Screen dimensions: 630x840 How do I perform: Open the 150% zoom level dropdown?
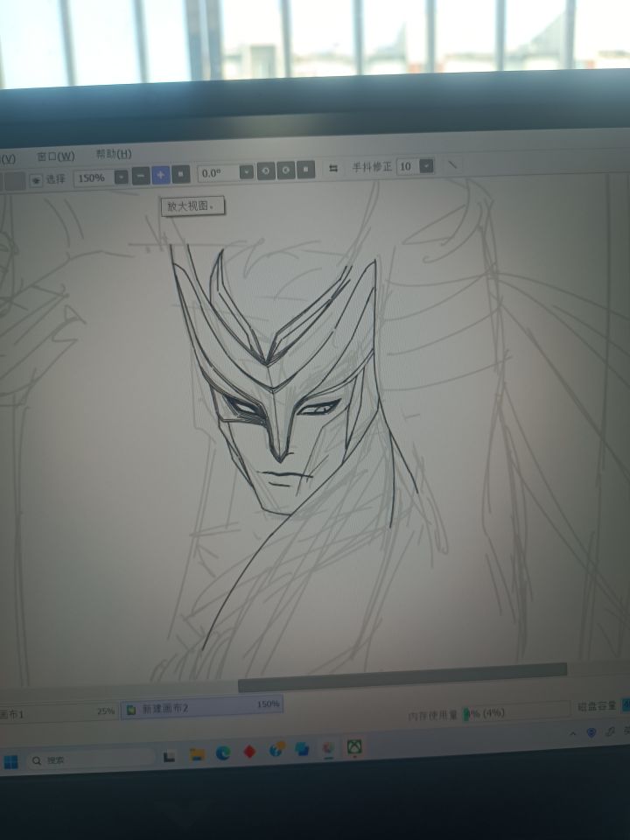pos(121,177)
